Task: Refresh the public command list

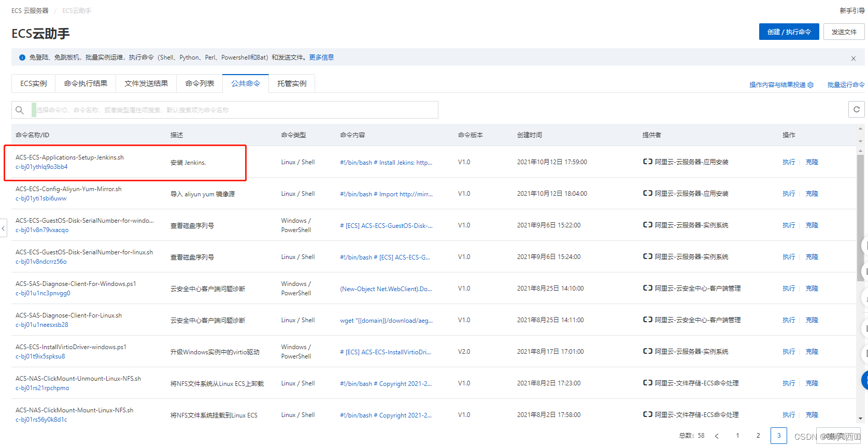Action: click(x=857, y=109)
